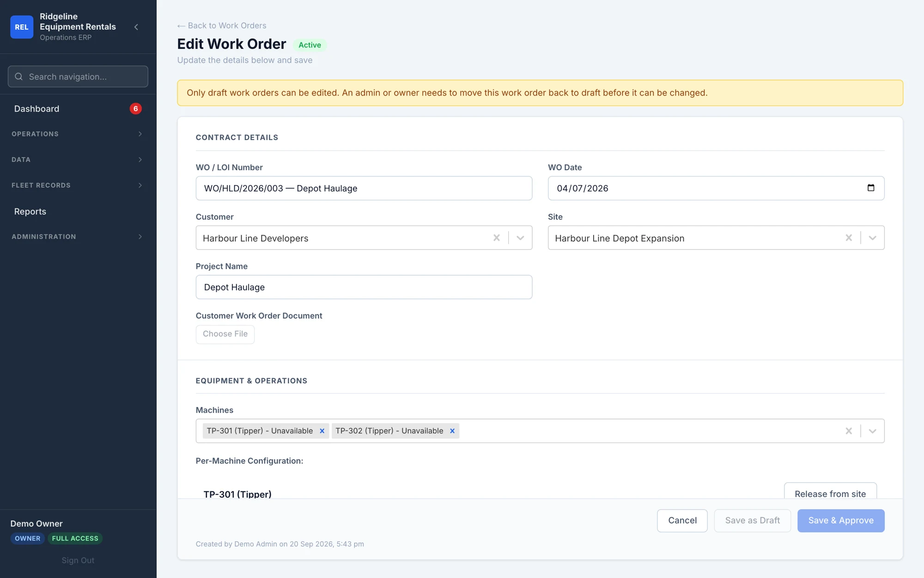
Task: Open the Customer dropdown arrow
Action: [x=520, y=238]
